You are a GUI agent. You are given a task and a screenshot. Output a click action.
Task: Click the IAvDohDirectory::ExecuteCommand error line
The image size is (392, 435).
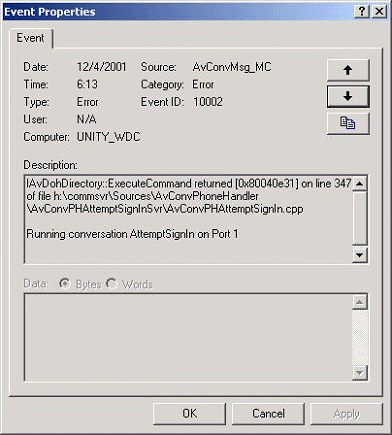[x=189, y=183]
